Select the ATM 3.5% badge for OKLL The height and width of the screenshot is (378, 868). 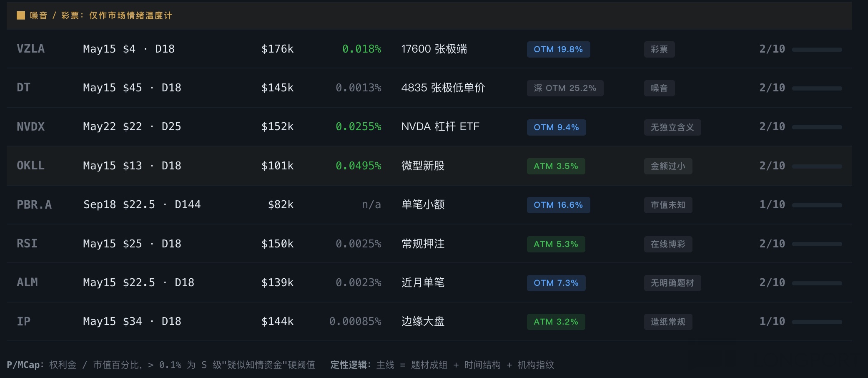[555, 166]
